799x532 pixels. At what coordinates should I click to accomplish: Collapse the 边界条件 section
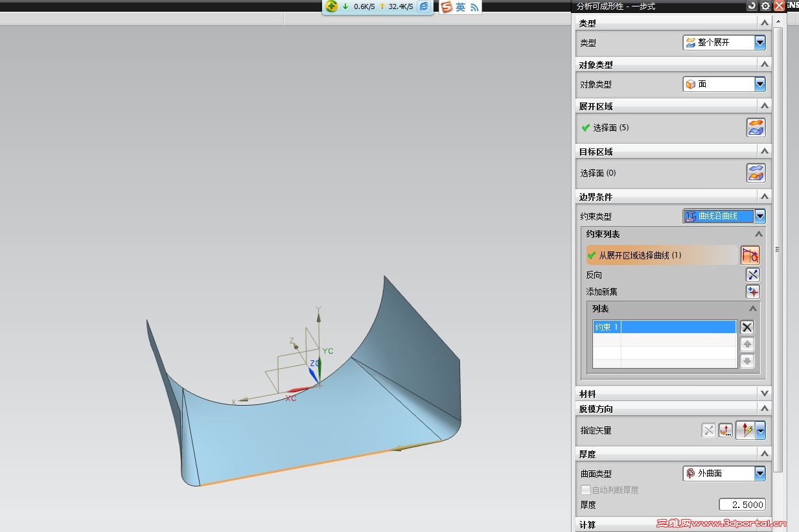tap(765, 197)
